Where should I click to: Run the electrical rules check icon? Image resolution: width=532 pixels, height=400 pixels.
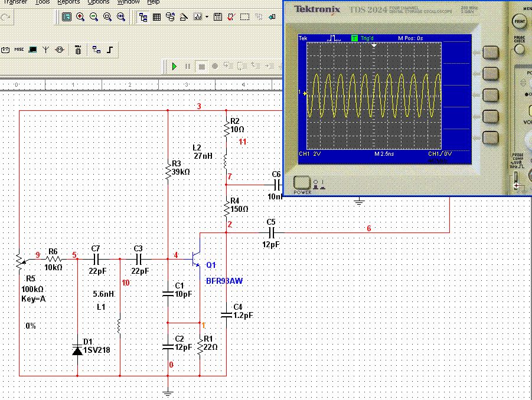point(231,17)
